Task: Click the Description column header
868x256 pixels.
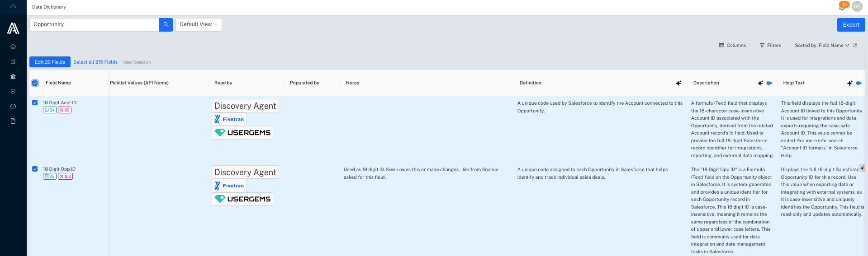Action: click(706, 83)
